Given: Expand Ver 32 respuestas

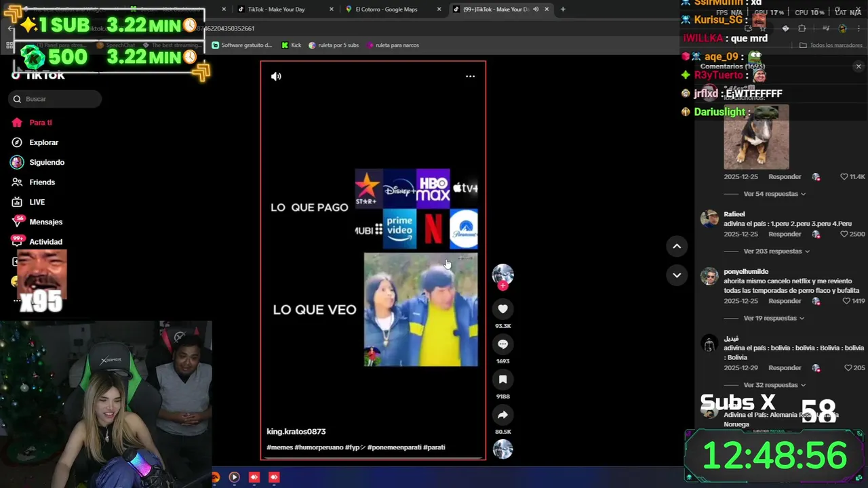Looking at the screenshot, I should 774,385.
